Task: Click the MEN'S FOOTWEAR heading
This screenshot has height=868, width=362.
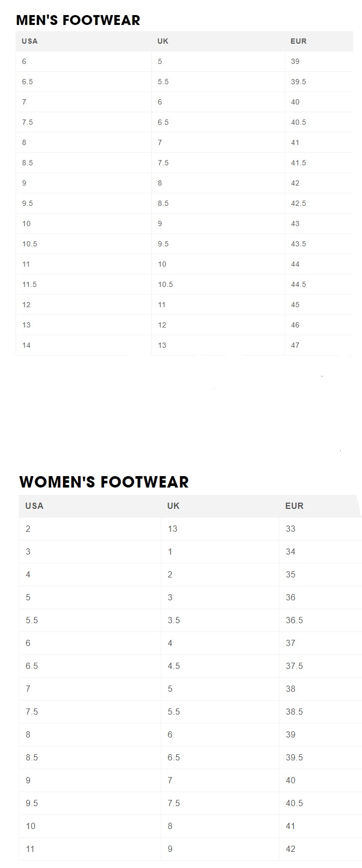Action: pyautogui.click(x=78, y=20)
